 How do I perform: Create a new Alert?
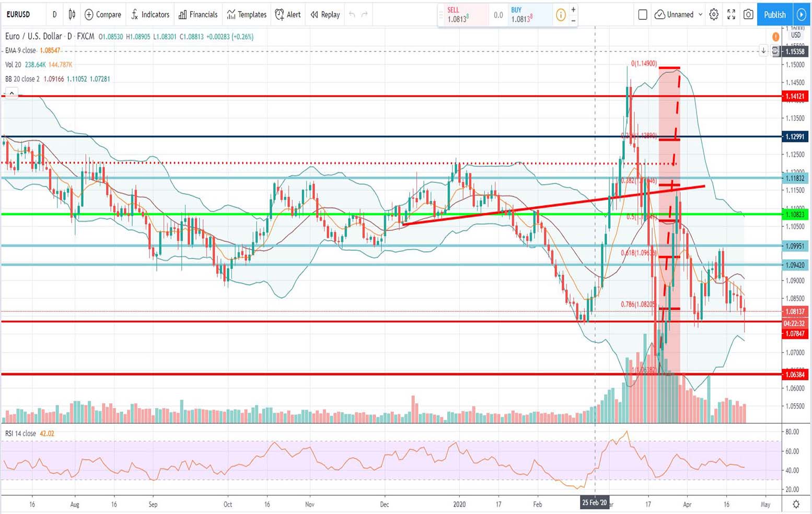(x=288, y=15)
